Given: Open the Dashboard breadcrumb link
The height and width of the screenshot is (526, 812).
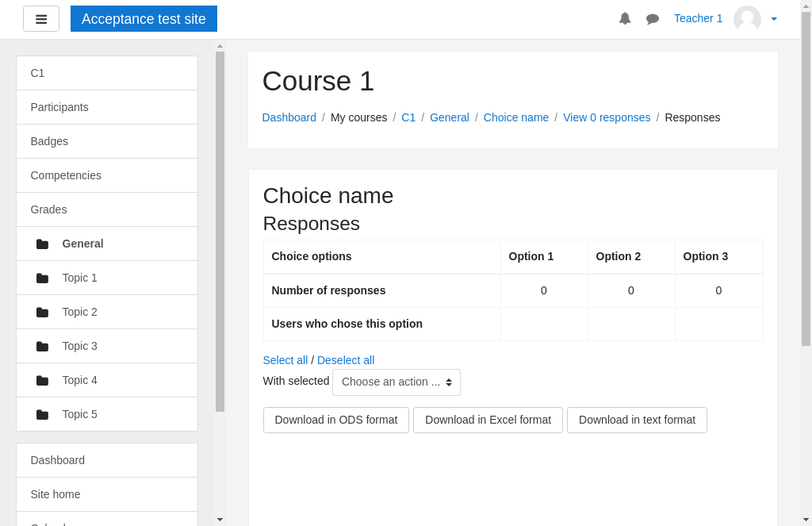Looking at the screenshot, I should 289,117.
